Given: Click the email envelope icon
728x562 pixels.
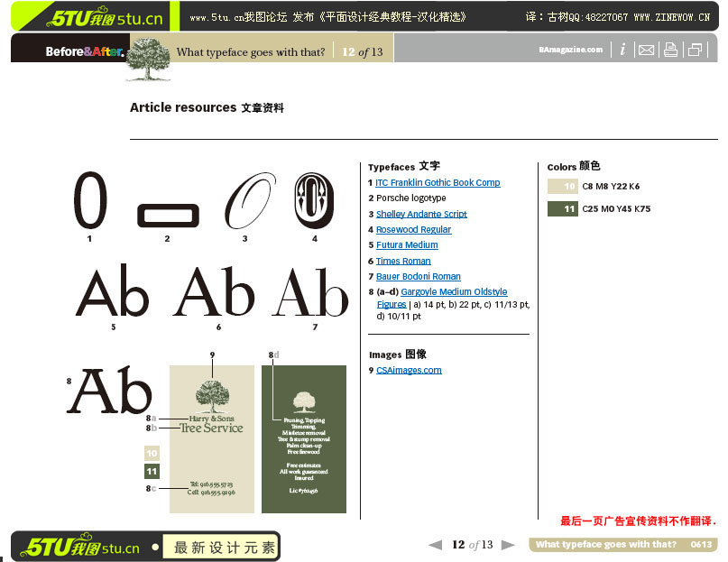Looking at the screenshot, I should [x=646, y=50].
